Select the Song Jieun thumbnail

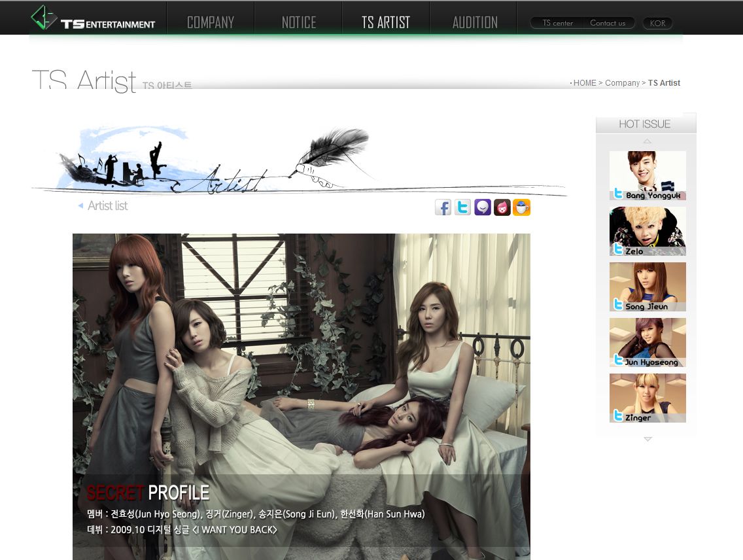(648, 286)
